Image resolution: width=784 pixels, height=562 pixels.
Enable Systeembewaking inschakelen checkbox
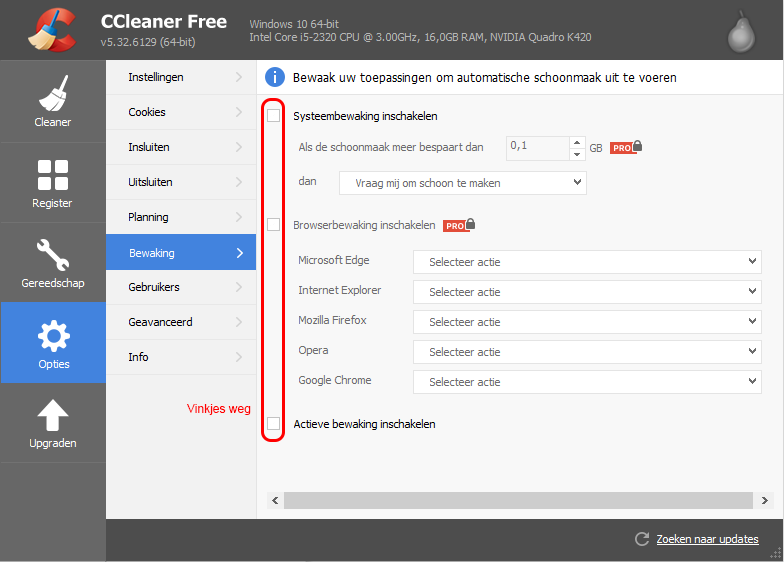[x=274, y=116]
